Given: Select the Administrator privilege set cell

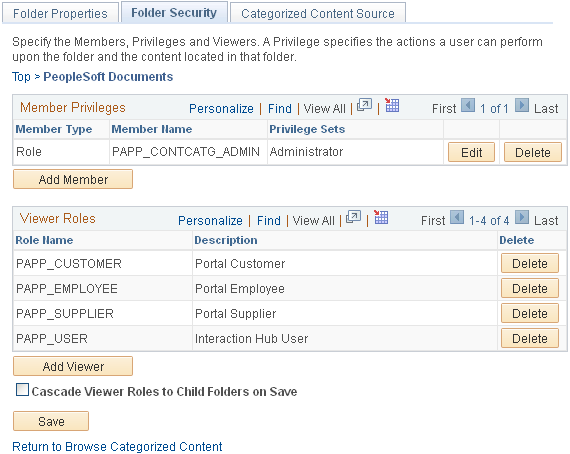Looking at the screenshot, I should pyautogui.click(x=355, y=152).
